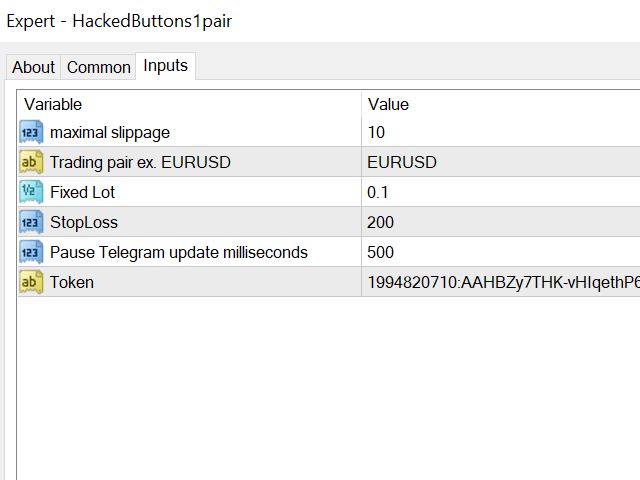Edit the EURUSD trading pair value

coord(500,162)
